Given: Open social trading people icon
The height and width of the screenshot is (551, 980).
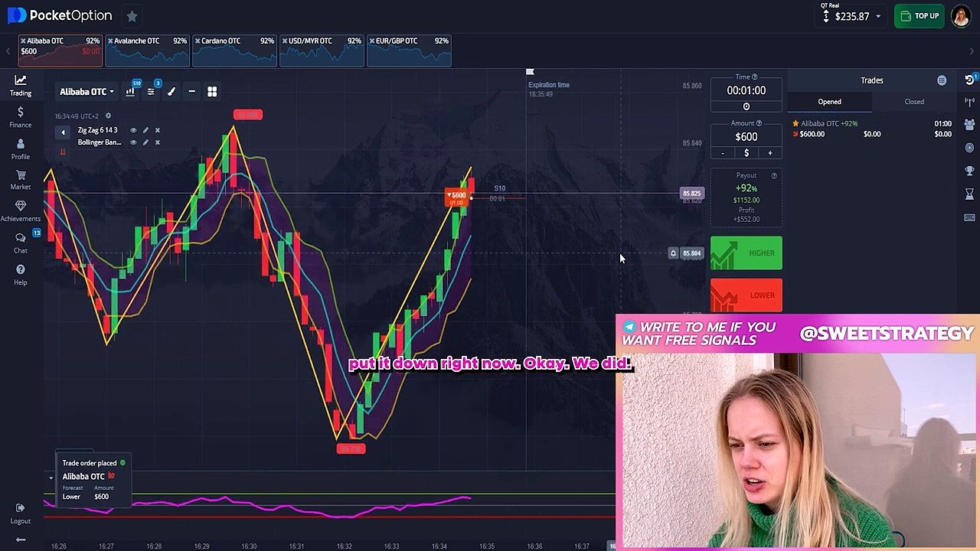Looking at the screenshot, I should click(969, 124).
